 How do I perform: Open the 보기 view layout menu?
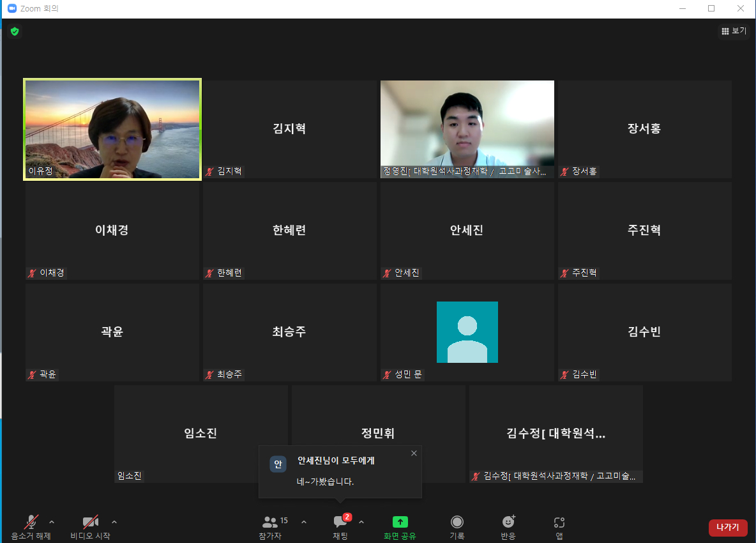(733, 31)
